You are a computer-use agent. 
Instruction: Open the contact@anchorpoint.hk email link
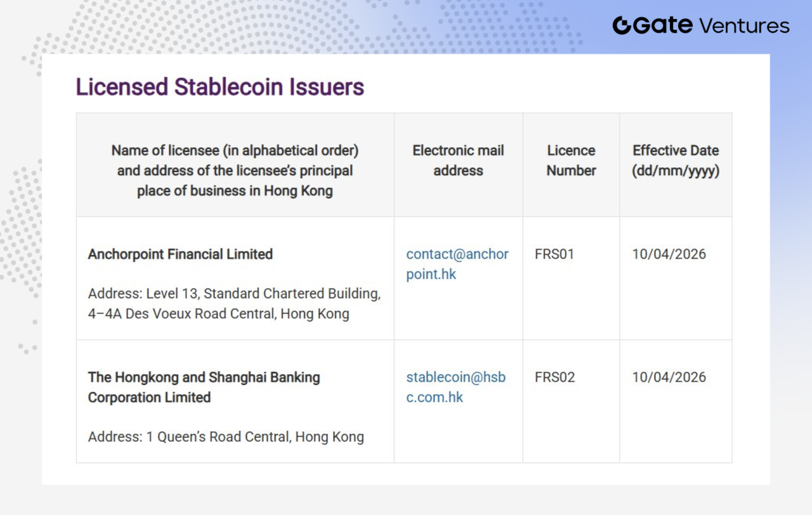[x=457, y=264]
